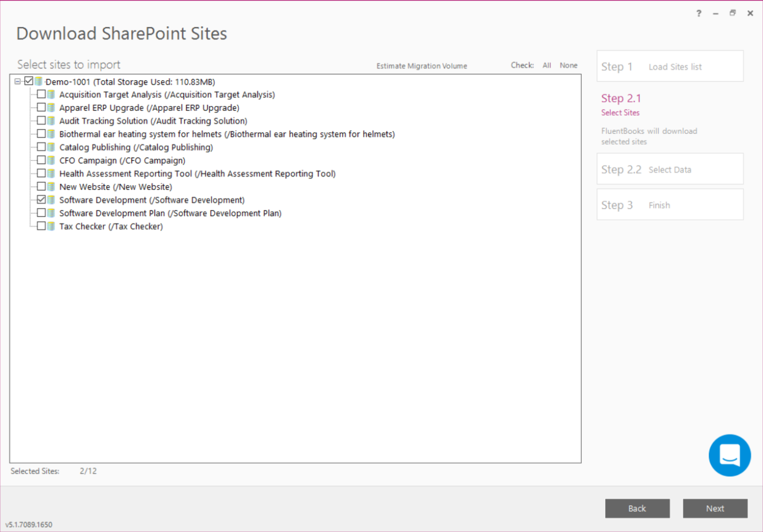Select Acquisition Target Analysis row text
Viewport: 763px width, 532px height.
click(167, 95)
